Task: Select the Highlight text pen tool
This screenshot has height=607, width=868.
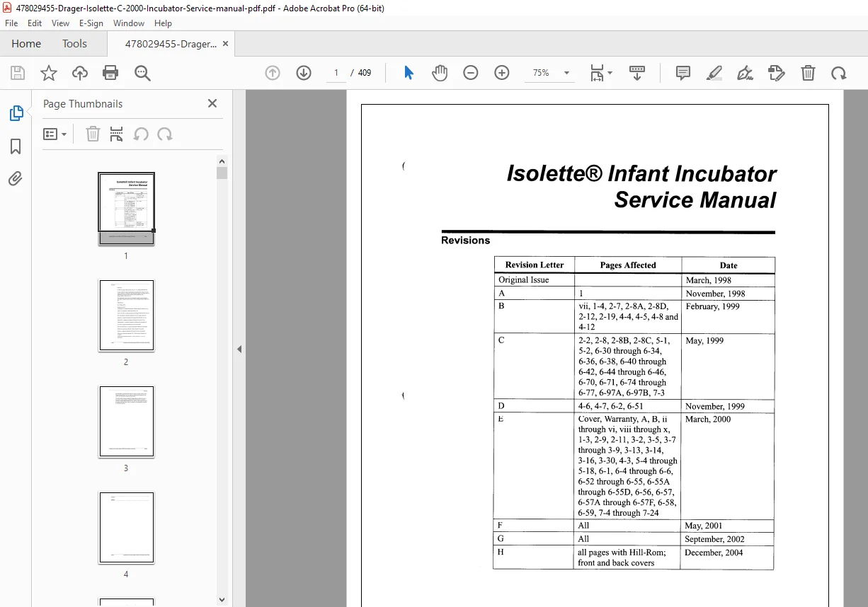Action: point(714,73)
